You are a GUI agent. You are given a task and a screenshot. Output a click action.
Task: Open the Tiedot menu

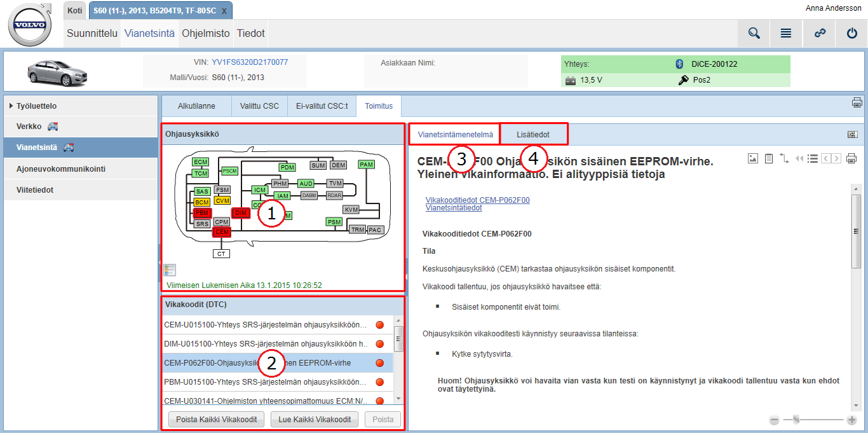point(250,34)
